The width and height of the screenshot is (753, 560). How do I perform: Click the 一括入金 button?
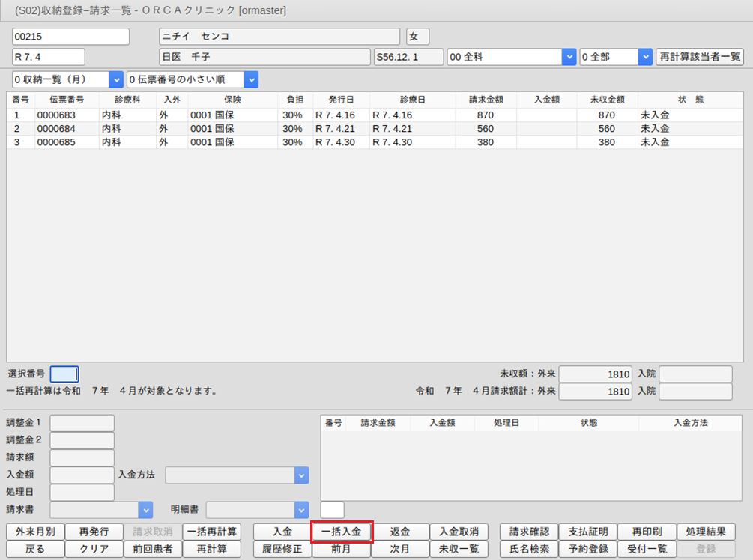[341, 532]
